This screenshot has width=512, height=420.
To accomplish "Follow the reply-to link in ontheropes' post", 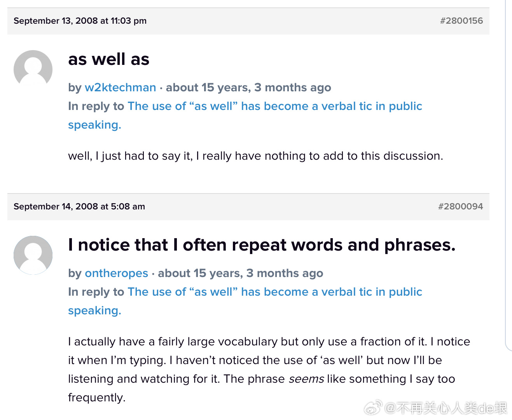I will coord(274,292).
